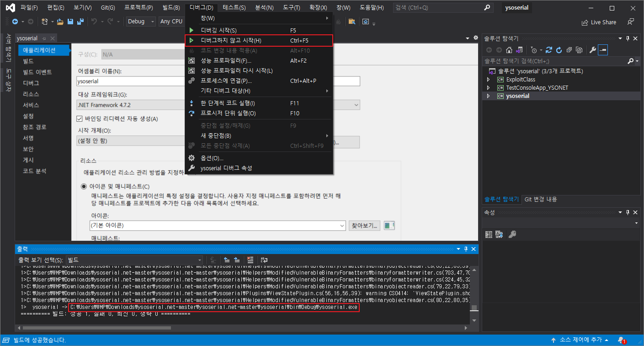Click the feedback icon beside Live Share
The image size is (644, 346).
click(631, 22)
